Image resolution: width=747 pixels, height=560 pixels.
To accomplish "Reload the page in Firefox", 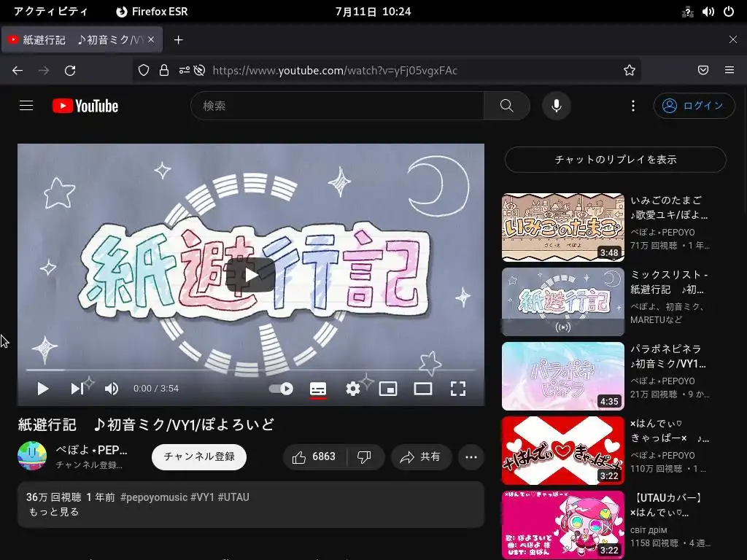I will coord(70,71).
